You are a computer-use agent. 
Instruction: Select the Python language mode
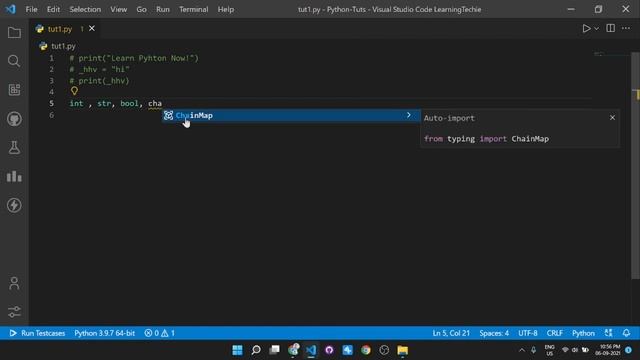tap(583, 333)
